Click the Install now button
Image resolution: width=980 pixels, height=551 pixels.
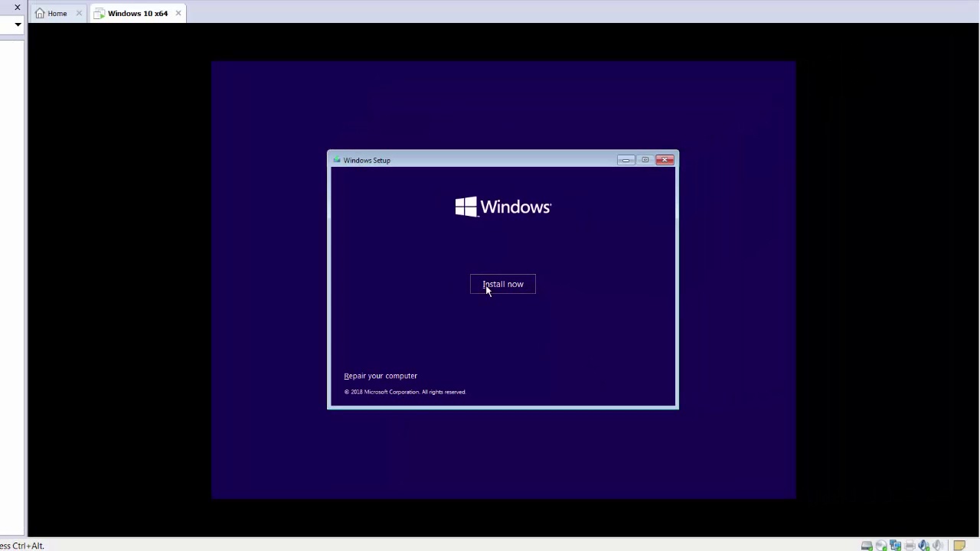click(x=503, y=284)
